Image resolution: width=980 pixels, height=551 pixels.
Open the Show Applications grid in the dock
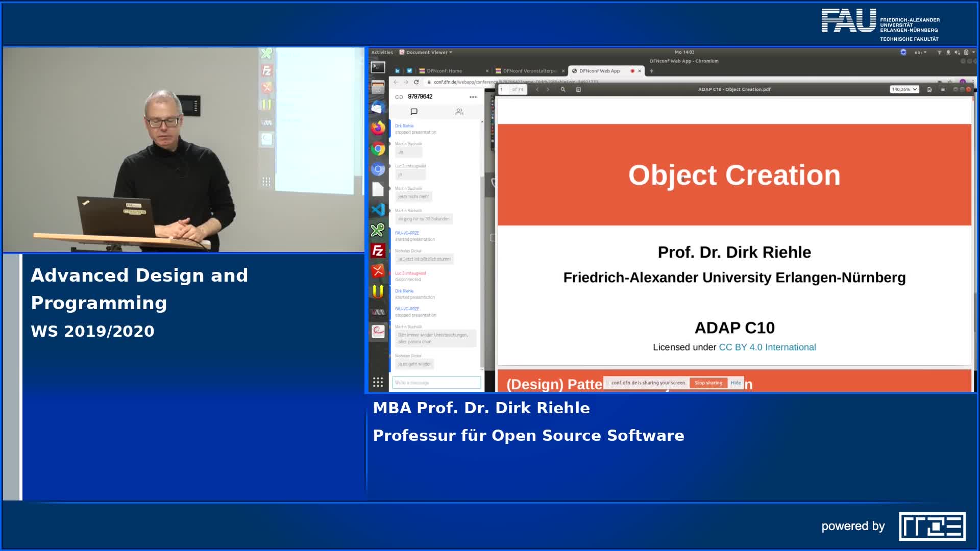point(379,382)
